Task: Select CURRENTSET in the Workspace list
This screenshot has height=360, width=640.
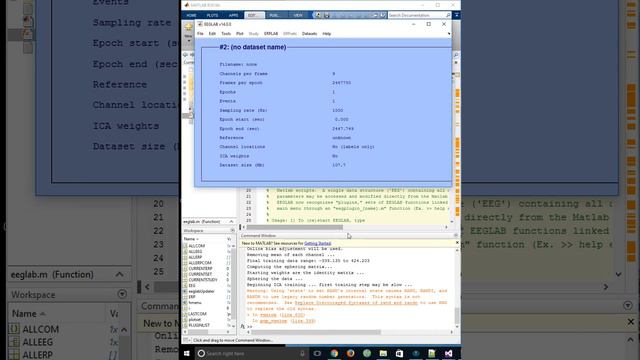Action: 200,274
